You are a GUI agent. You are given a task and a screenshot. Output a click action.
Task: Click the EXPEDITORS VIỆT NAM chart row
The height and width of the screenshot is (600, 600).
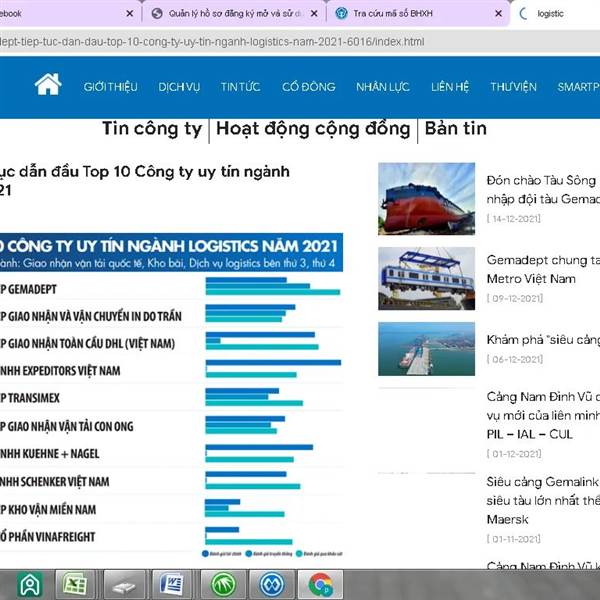click(171, 369)
